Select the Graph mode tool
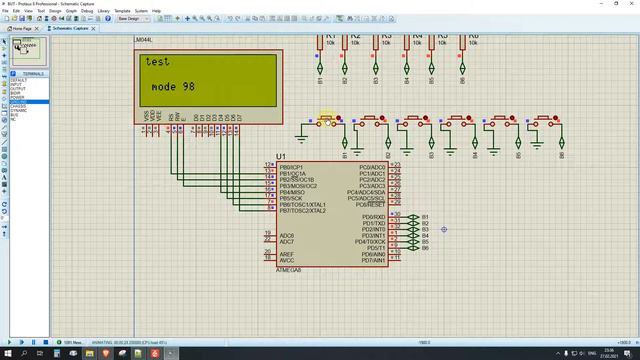Screen dimensions: 640x360 click(x=4, y=106)
